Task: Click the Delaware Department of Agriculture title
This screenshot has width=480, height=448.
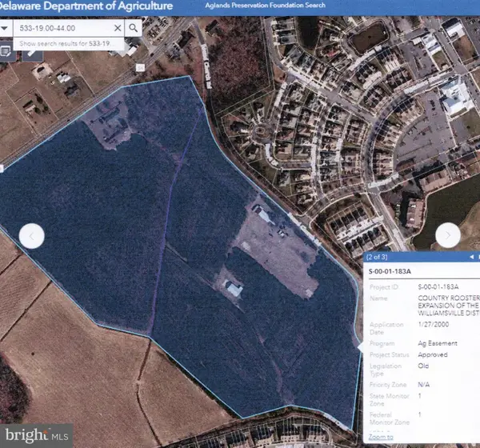Action: [x=88, y=7]
